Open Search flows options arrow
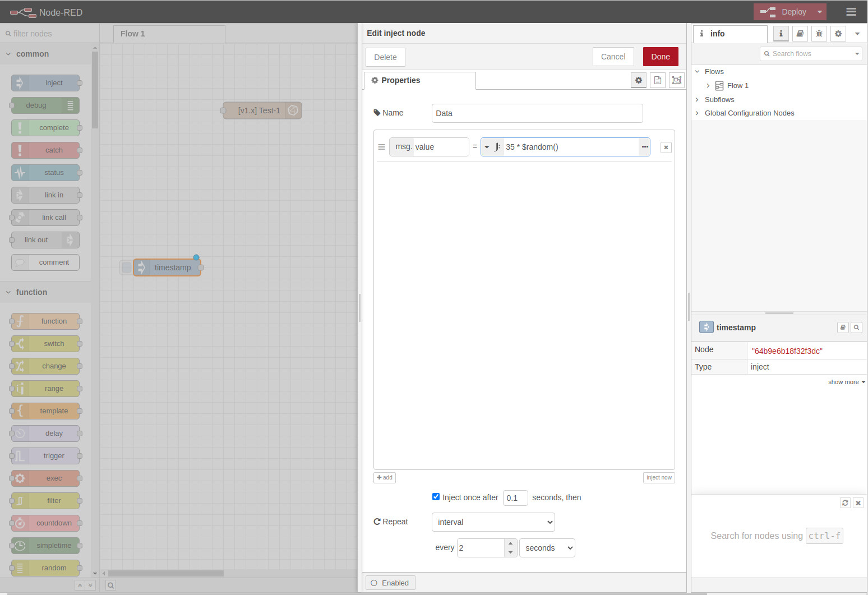This screenshot has width=868, height=595. tap(857, 54)
